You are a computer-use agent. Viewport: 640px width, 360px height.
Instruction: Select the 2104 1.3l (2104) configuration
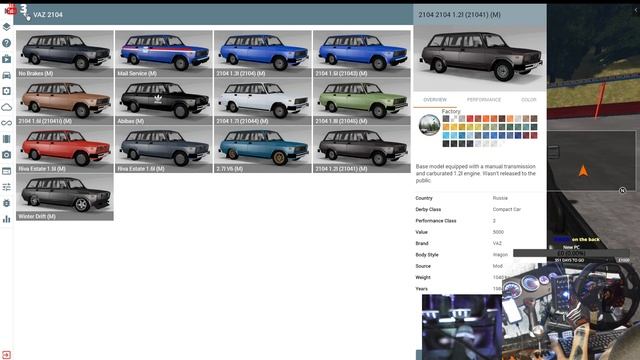263,53
